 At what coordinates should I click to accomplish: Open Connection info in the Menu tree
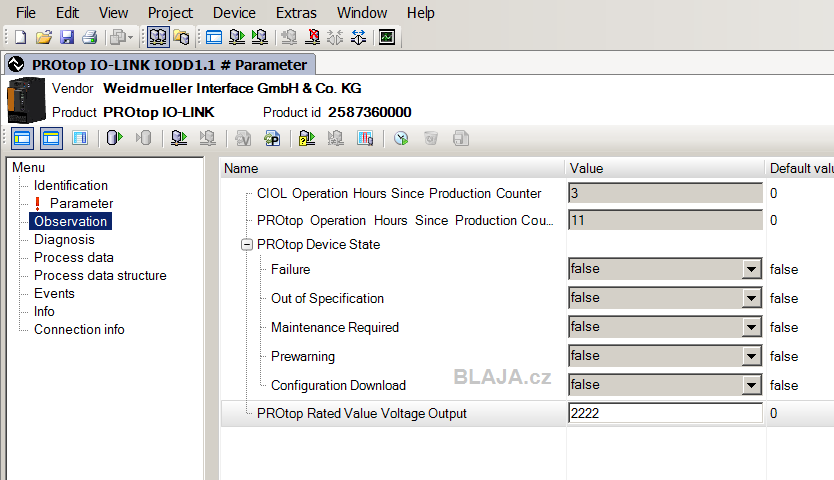click(x=79, y=329)
